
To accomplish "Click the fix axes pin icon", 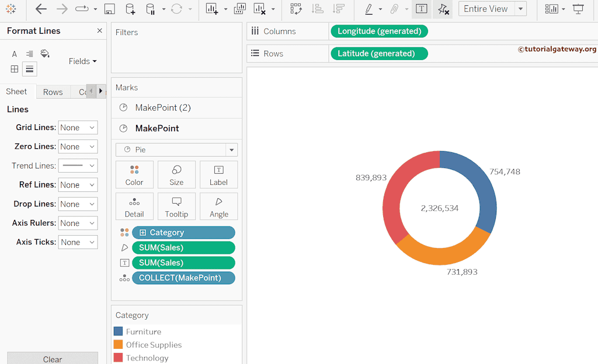I will [x=443, y=9].
